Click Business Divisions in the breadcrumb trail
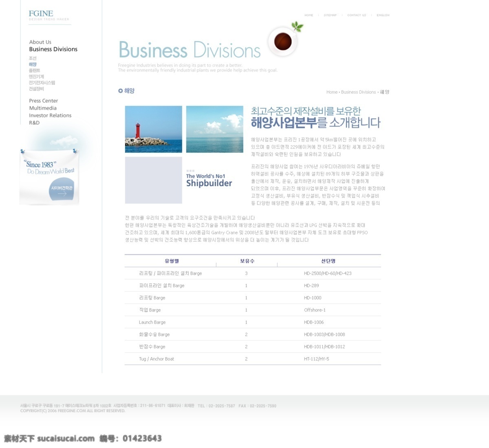489x448 pixels. coord(358,92)
